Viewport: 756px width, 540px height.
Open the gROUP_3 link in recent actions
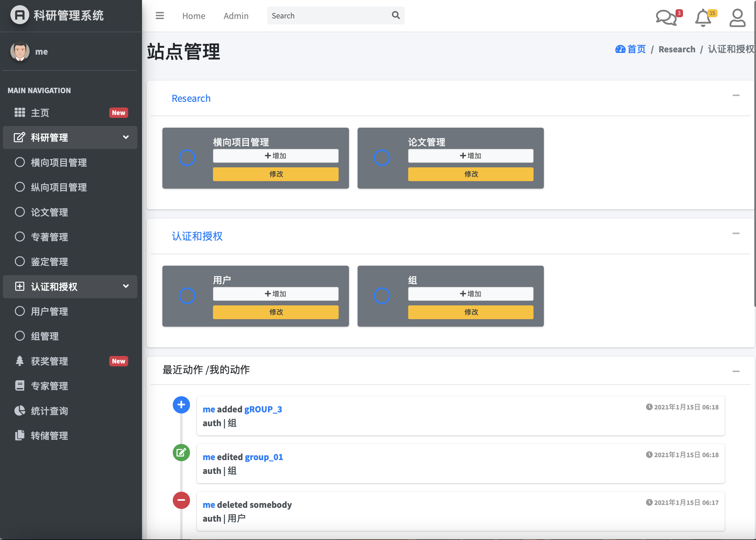[x=263, y=409]
